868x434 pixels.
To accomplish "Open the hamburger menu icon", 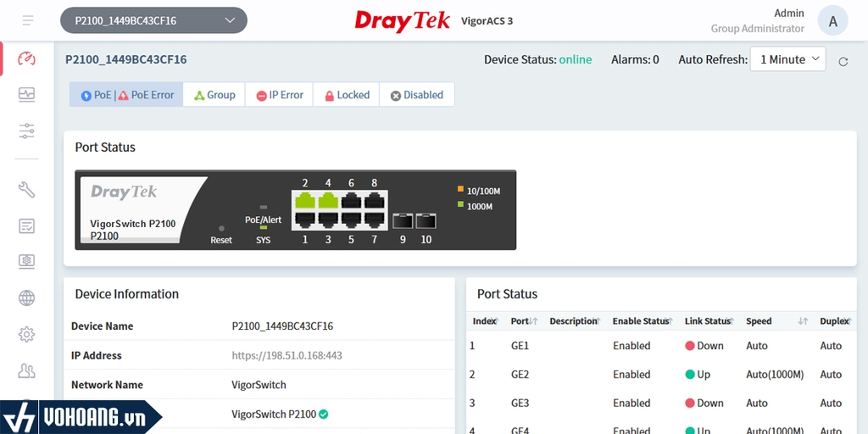I will (x=28, y=20).
